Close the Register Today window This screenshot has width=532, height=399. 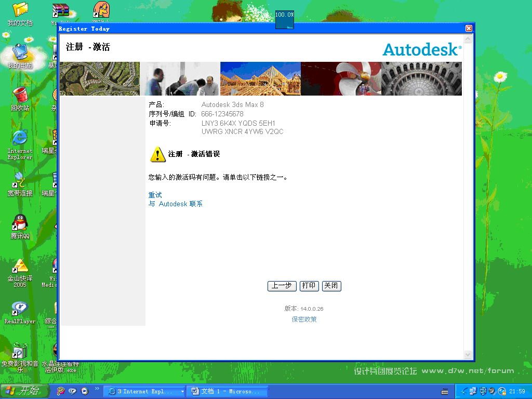click(469, 29)
